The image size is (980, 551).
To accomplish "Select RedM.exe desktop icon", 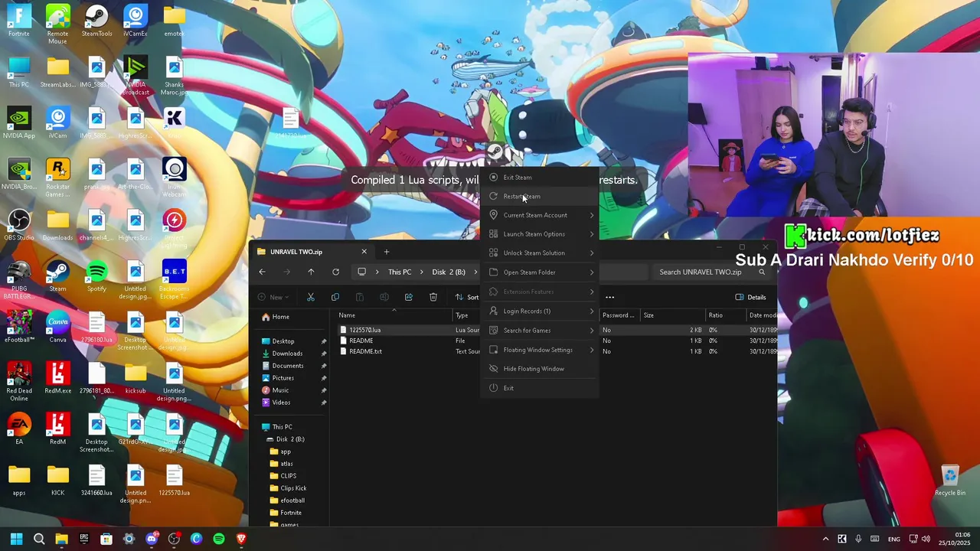I will pos(57,378).
